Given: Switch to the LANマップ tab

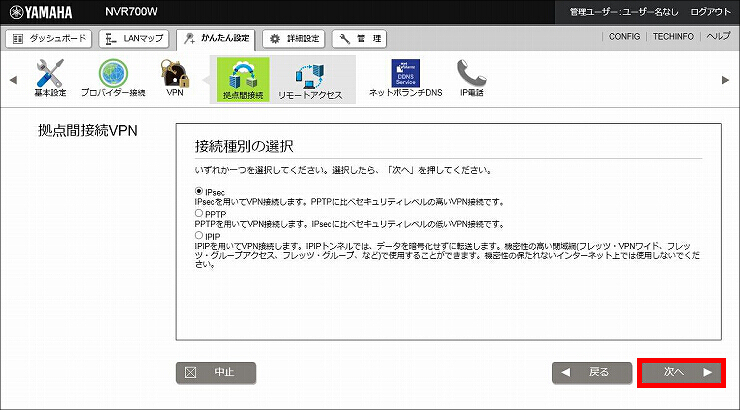Looking at the screenshot, I should tap(134, 39).
